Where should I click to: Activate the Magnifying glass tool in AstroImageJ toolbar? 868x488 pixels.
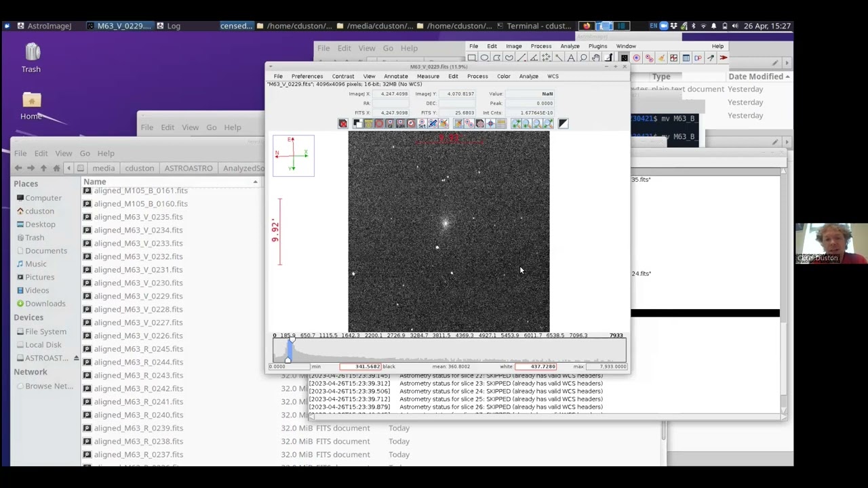point(583,58)
